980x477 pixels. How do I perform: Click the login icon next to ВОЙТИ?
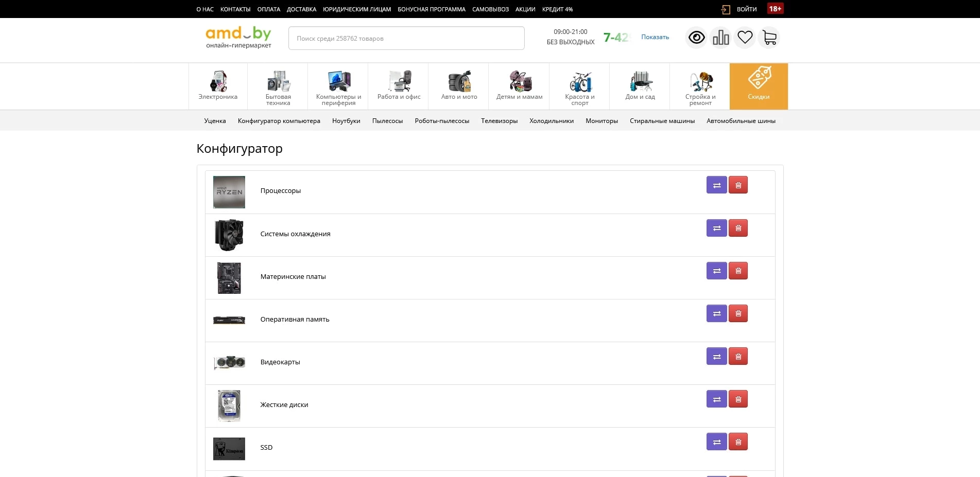[726, 9]
